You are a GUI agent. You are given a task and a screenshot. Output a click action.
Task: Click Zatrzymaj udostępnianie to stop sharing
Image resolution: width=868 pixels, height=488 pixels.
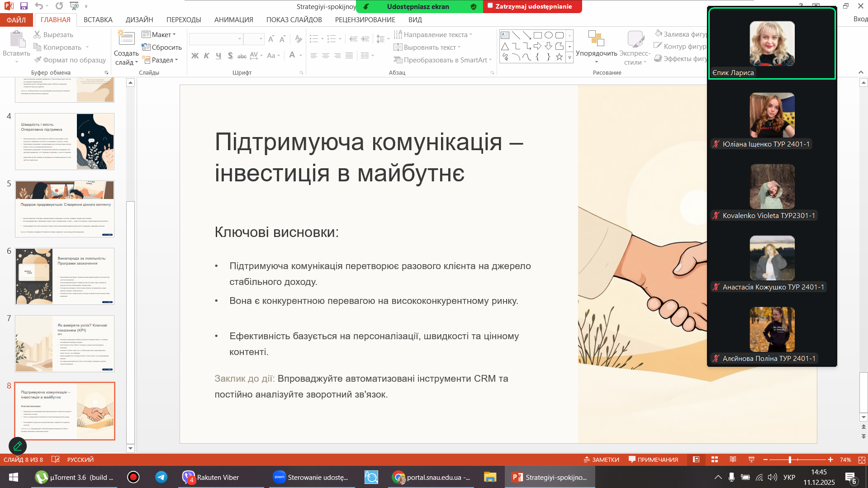[532, 6]
